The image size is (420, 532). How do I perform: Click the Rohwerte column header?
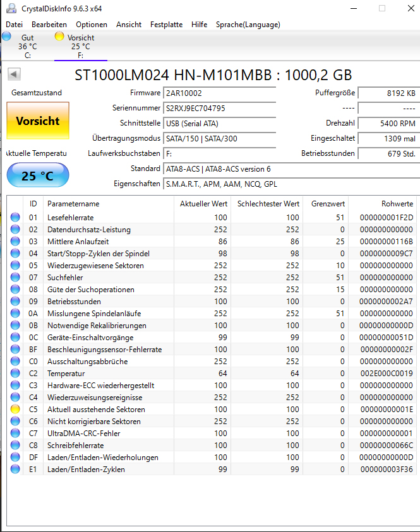[x=382, y=204]
